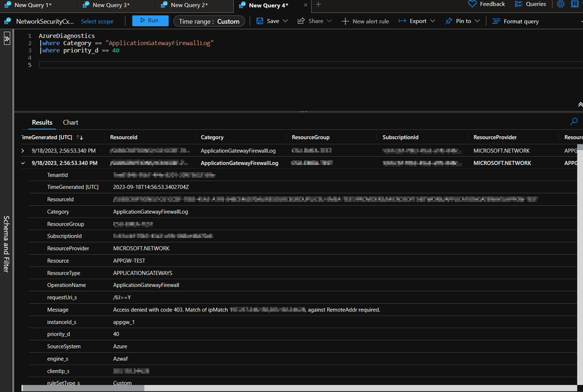The width and height of the screenshot is (583, 392).
Task: Click the NetworkSecurityCx... workspace scope
Action: [x=44, y=21]
